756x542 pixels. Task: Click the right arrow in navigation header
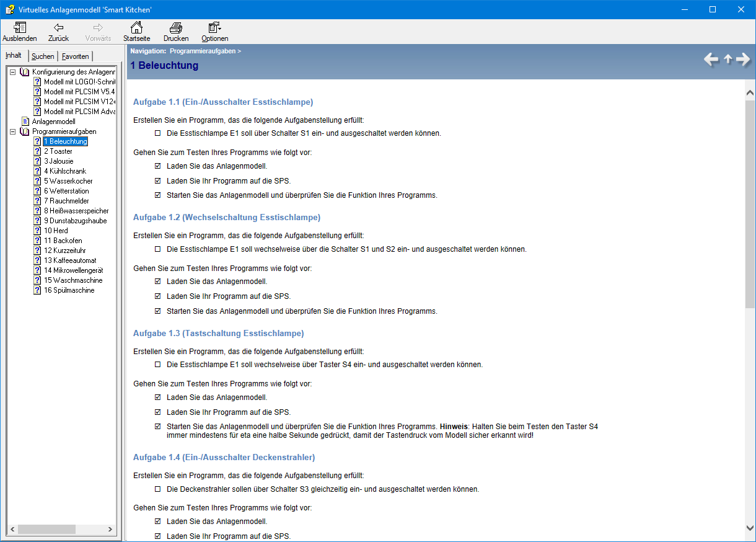click(743, 60)
